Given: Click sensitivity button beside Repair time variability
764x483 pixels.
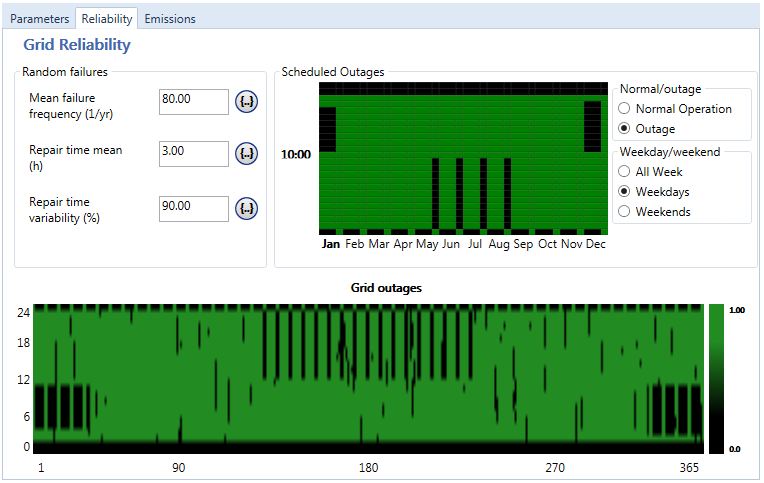Looking at the screenshot, I should [246, 208].
